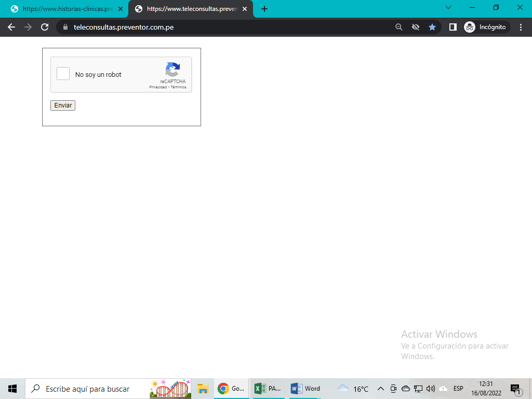Show hidden system tray icons
Screen dimensions: 532x399
381,389
